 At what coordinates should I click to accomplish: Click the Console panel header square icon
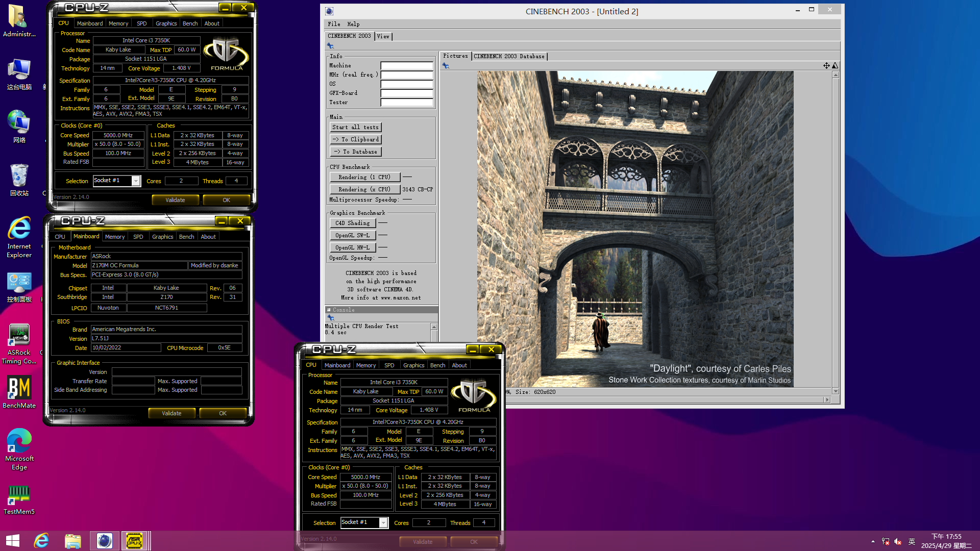(329, 310)
